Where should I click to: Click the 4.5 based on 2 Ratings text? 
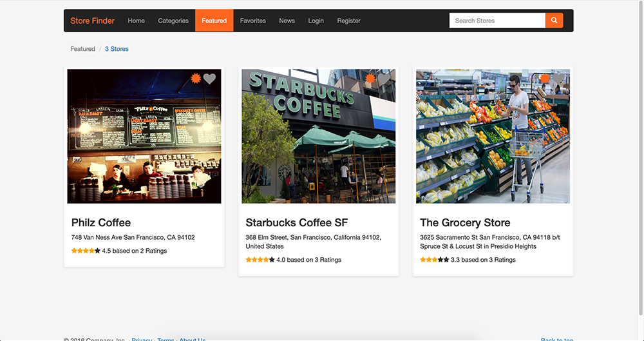tap(135, 251)
